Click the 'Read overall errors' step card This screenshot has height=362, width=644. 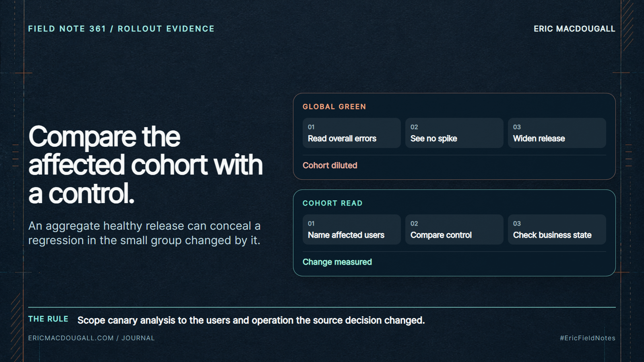(351, 133)
